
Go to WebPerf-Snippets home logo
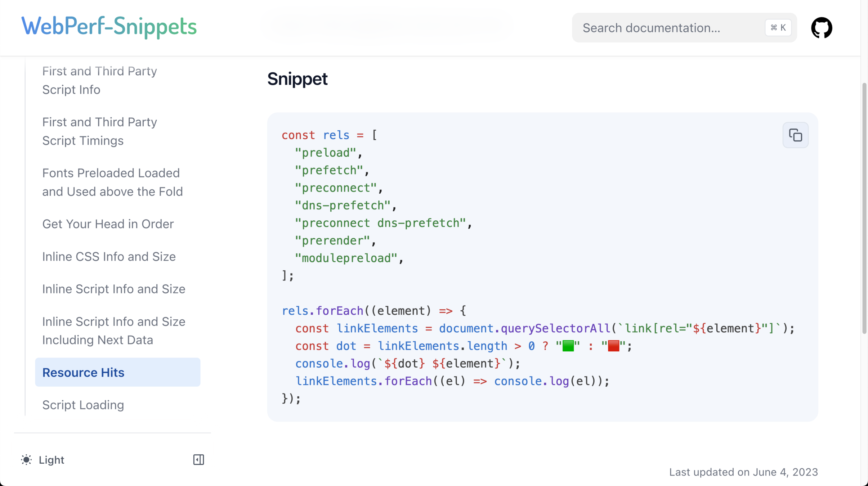click(x=109, y=26)
